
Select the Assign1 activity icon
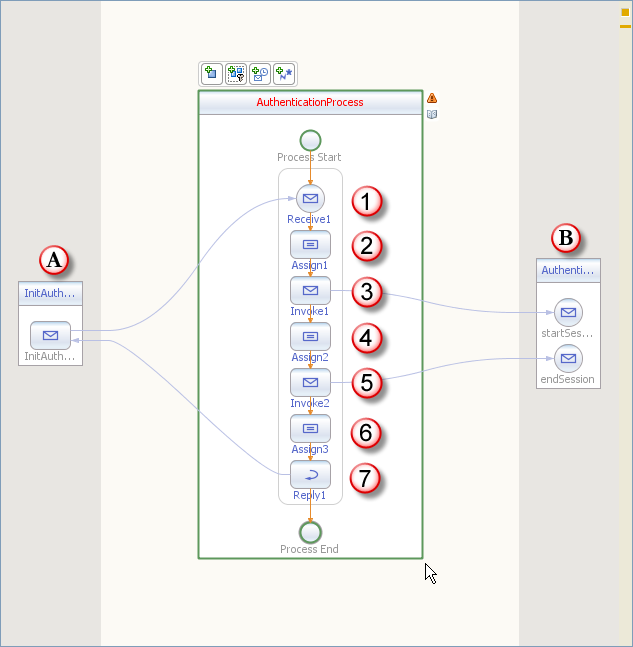pos(310,245)
